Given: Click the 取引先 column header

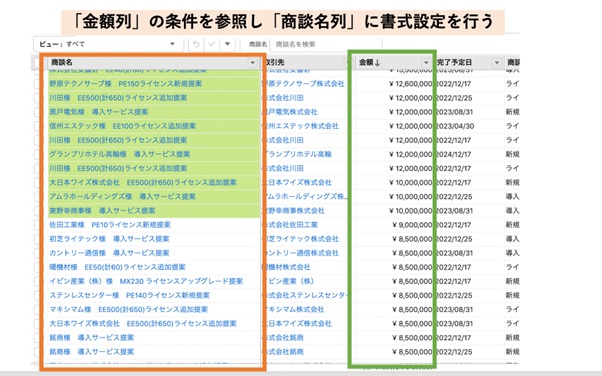Looking at the screenshot, I should (274, 62).
